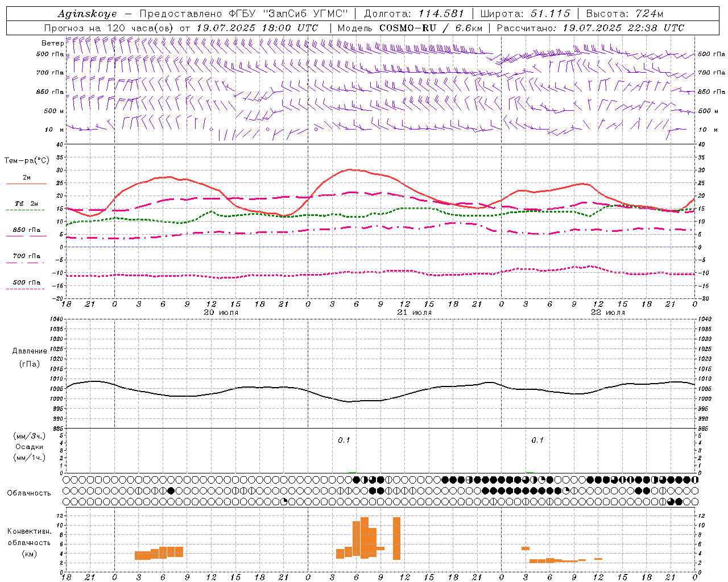Click the 2м temperature legend line
Screen dimensions: 728x582
point(26,184)
